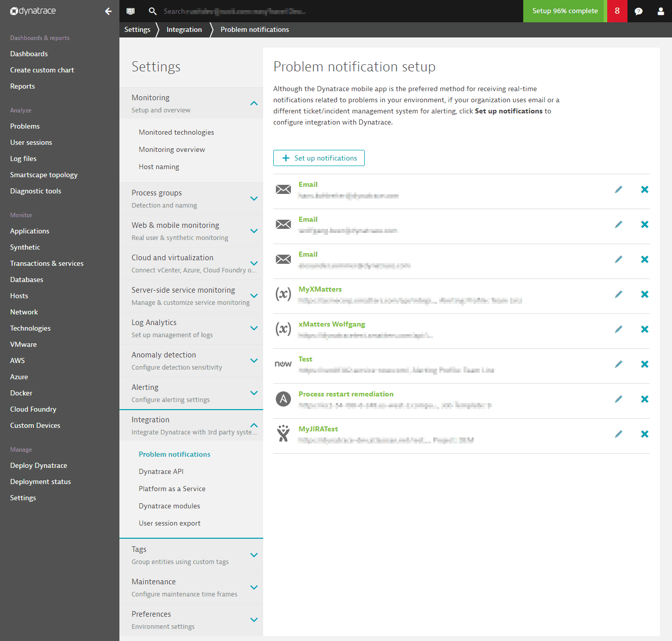Open User session export settings

click(x=170, y=523)
